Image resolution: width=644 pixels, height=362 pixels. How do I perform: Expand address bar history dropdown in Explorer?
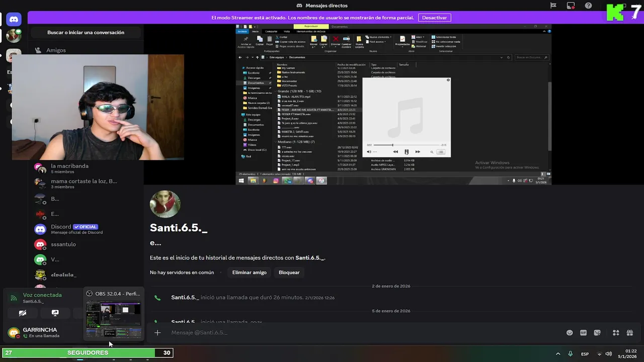click(x=502, y=57)
